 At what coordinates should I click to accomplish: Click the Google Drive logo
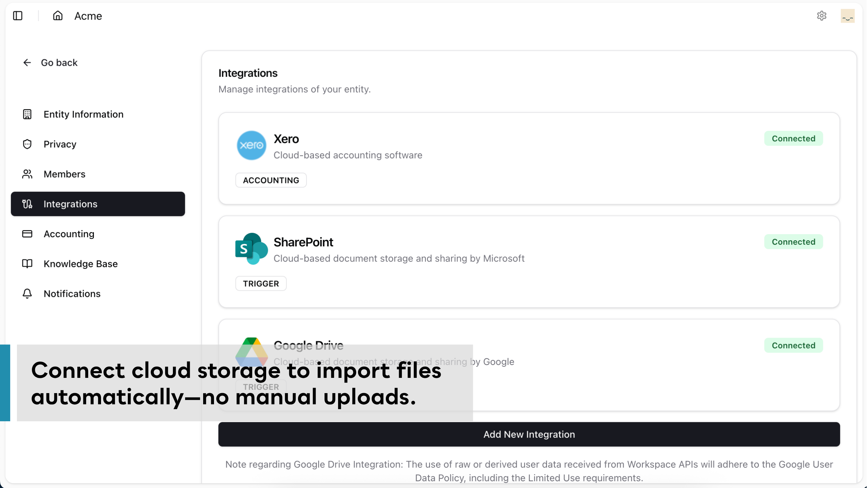tap(251, 352)
